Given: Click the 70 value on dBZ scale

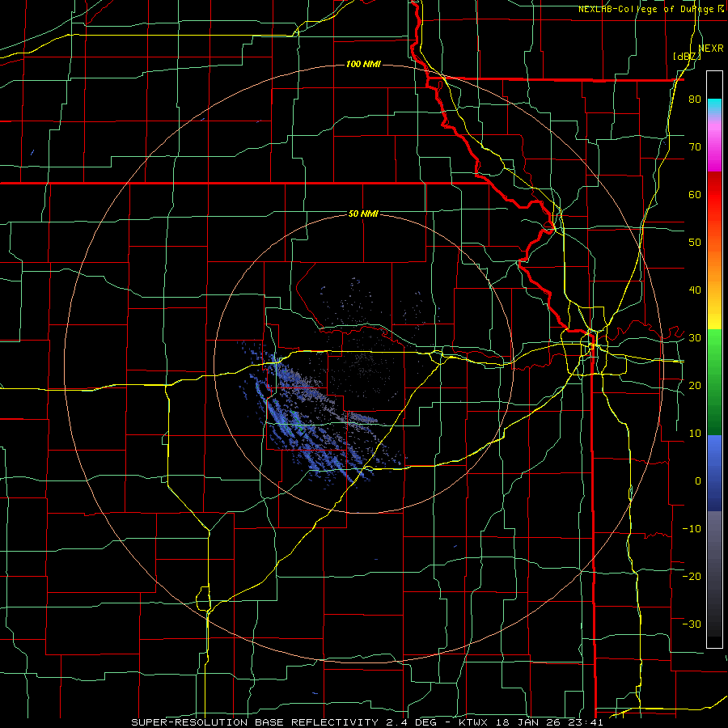Looking at the screenshot, I should tap(695, 147).
